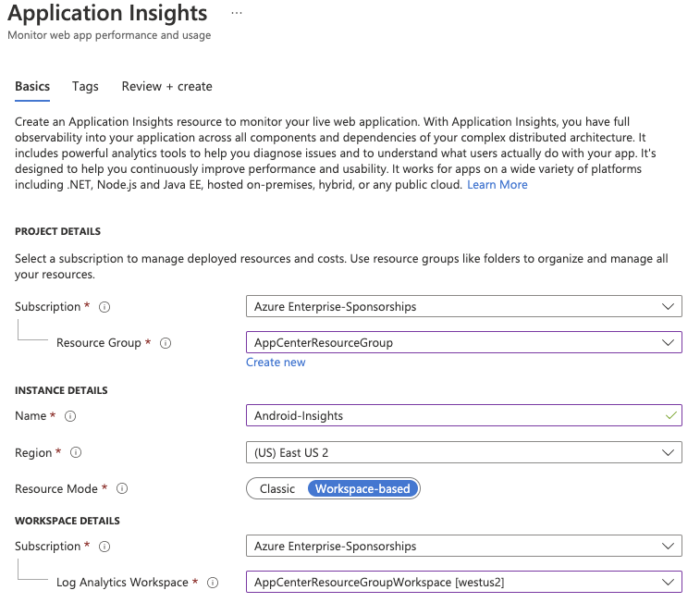This screenshot has width=700, height=615.
Task: Open Log Analytics Workspace dropdown
Action: [464, 582]
